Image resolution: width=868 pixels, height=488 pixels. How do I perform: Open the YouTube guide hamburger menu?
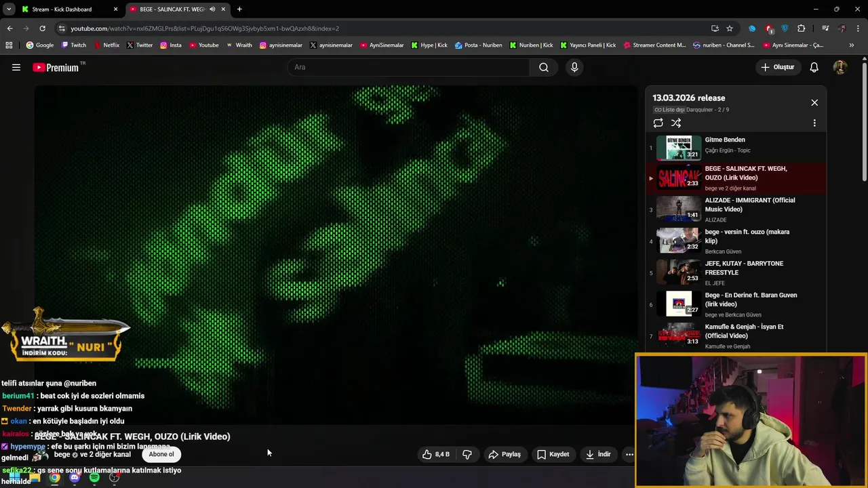[x=16, y=67]
